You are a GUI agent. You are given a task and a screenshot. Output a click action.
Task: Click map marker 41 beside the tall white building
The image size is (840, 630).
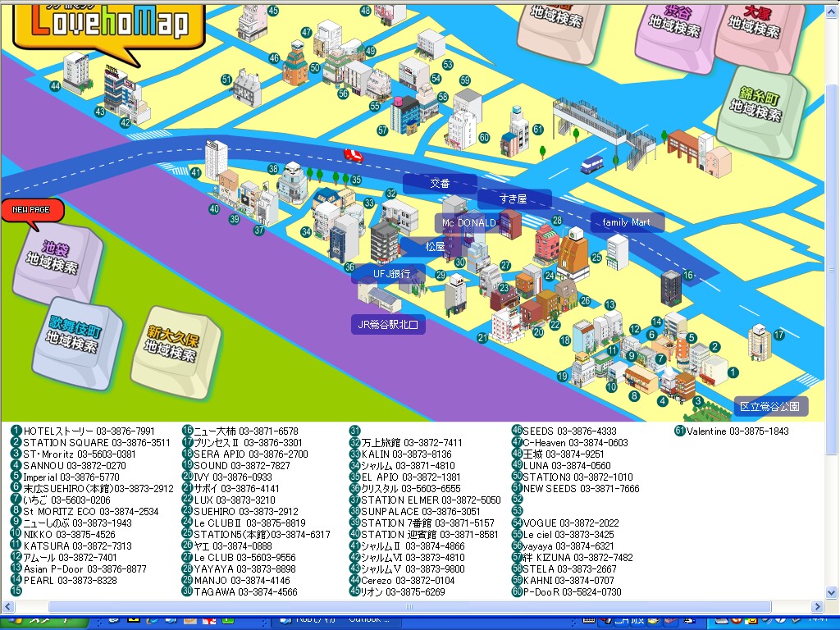[x=196, y=173]
